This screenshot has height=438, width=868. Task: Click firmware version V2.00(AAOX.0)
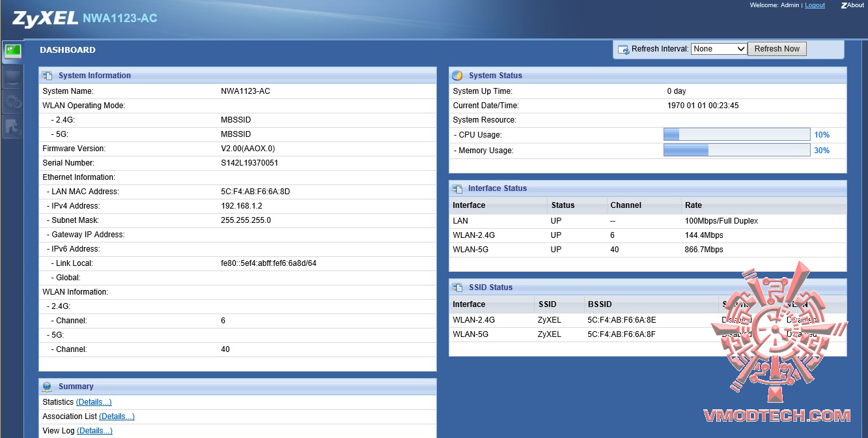[x=248, y=149]
